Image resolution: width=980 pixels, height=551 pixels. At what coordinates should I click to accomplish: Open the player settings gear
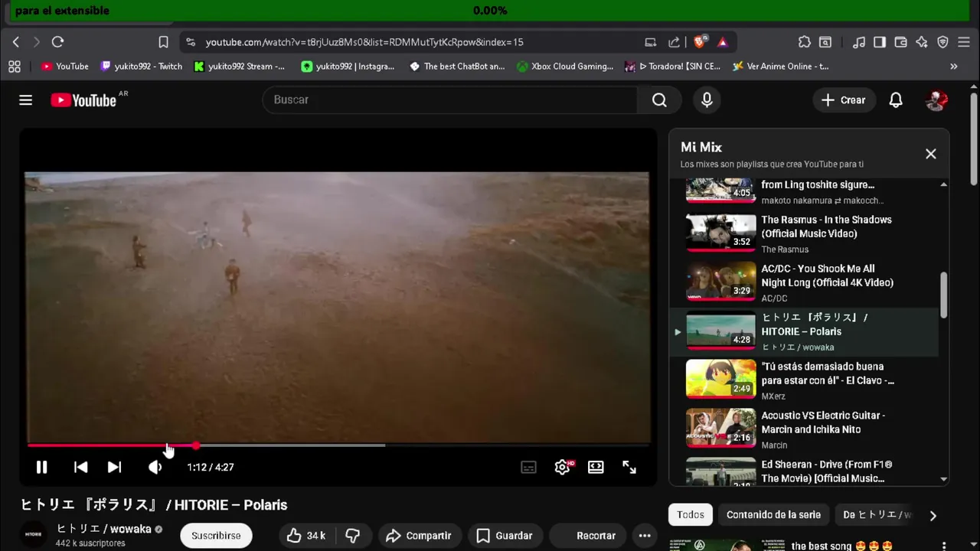pyautogui.click(x=563, y=467)
